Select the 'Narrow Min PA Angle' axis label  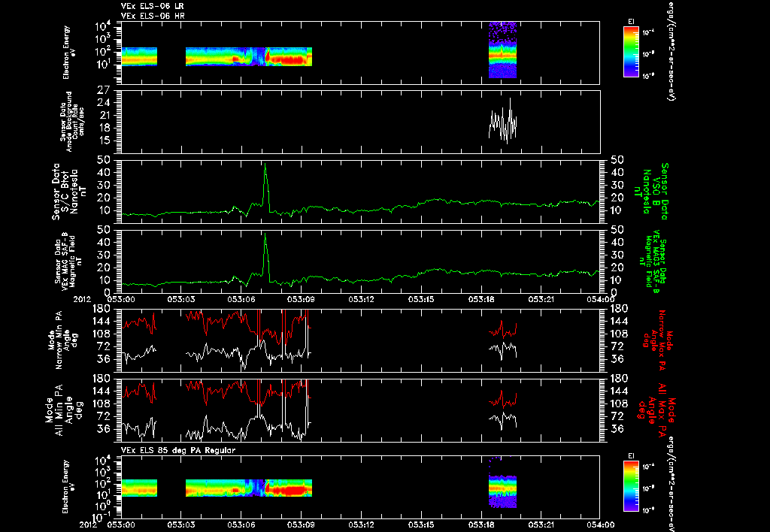62,340
